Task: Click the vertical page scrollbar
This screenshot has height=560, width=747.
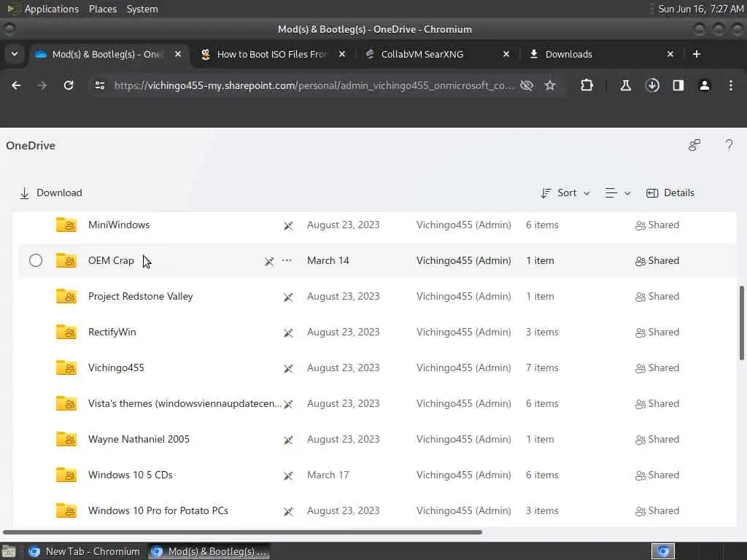Action: 742,323
